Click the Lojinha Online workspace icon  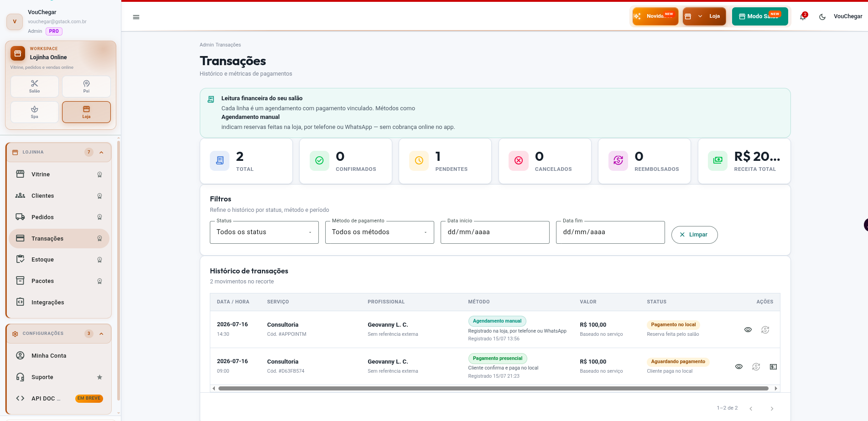coord(18,53)
